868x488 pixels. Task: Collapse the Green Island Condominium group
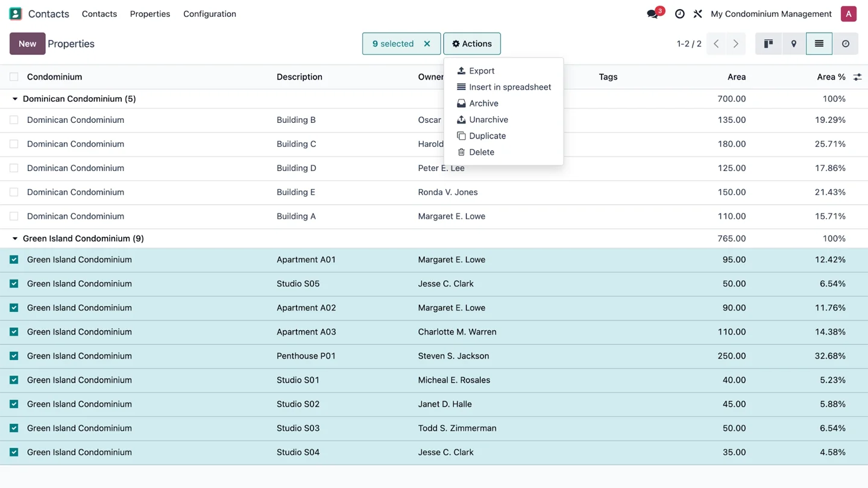tap(15, 239)
